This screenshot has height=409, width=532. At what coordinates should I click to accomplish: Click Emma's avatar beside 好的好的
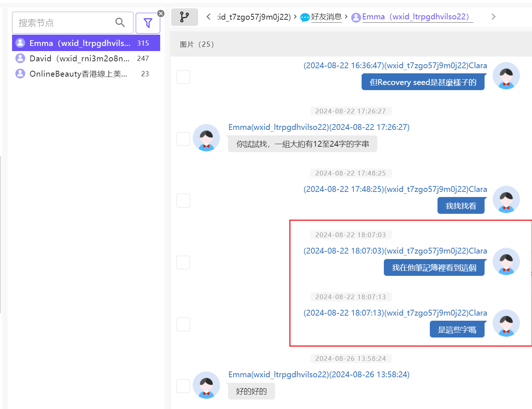point(206,385)
